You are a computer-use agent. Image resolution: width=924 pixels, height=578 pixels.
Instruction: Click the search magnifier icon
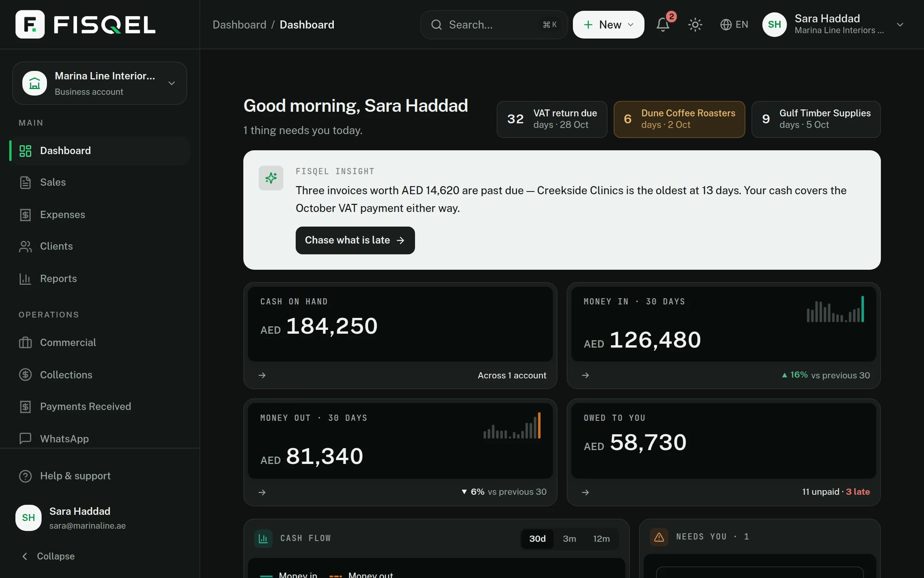click(436, 25)
